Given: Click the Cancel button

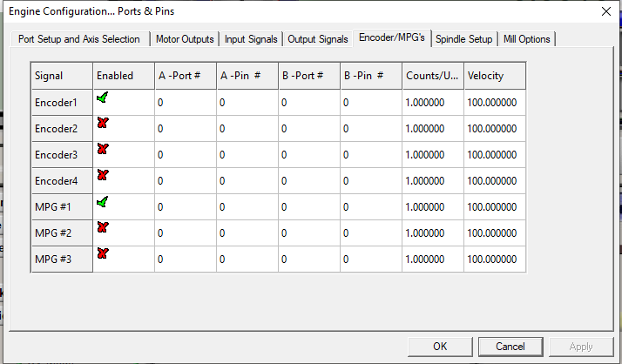Looking at the screenshot, I should point(510,347).
